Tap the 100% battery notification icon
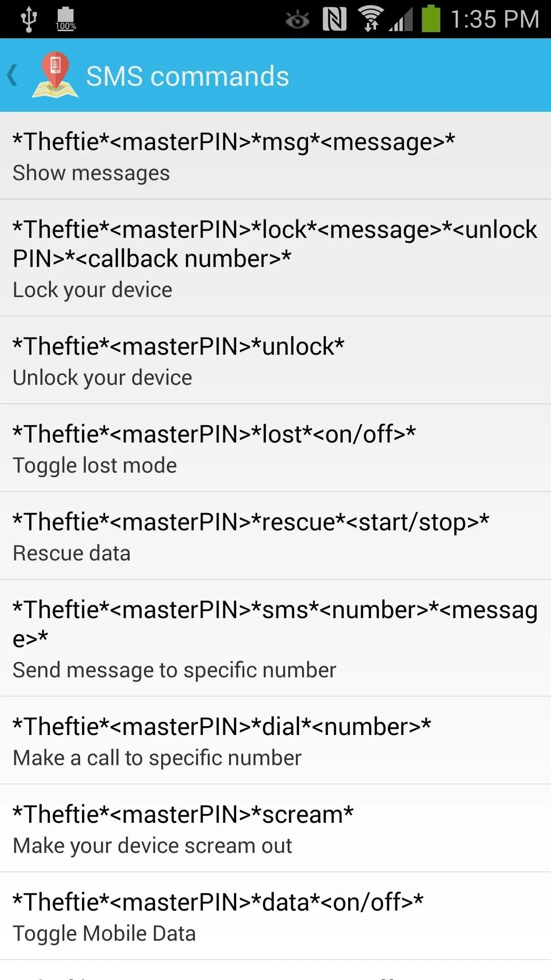Viewport: 551px width, 980px height. click(66, 19)
